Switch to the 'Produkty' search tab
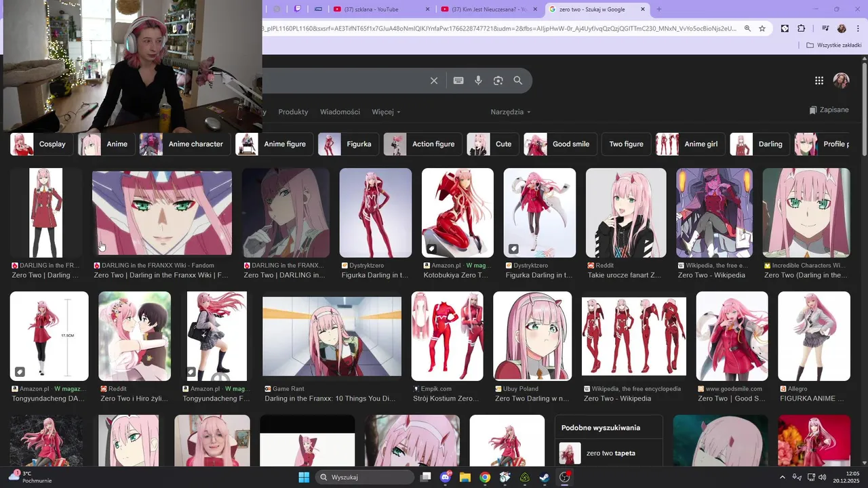This screenshot has width=868, height=488. click(x=293, y=112)
